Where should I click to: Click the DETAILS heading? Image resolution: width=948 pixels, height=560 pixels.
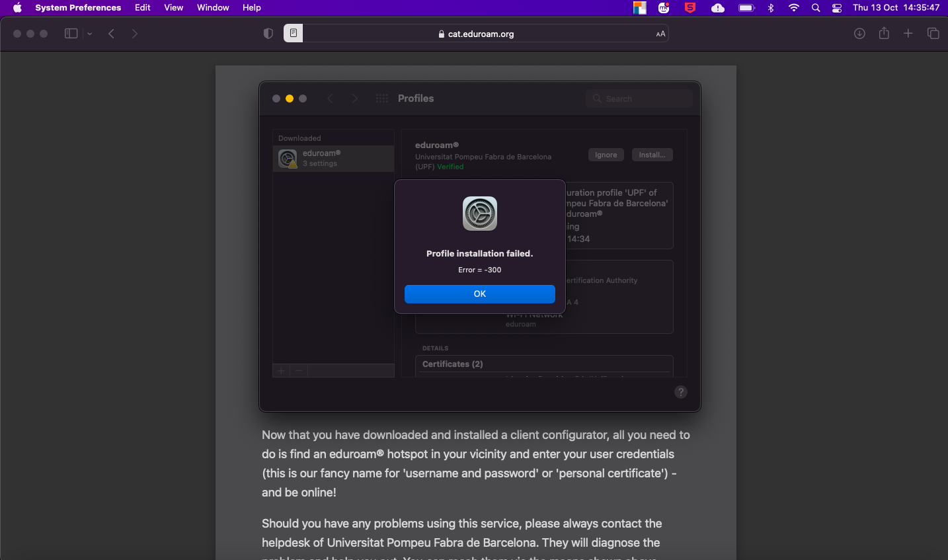pyautogui.click(x=436, y=348)
